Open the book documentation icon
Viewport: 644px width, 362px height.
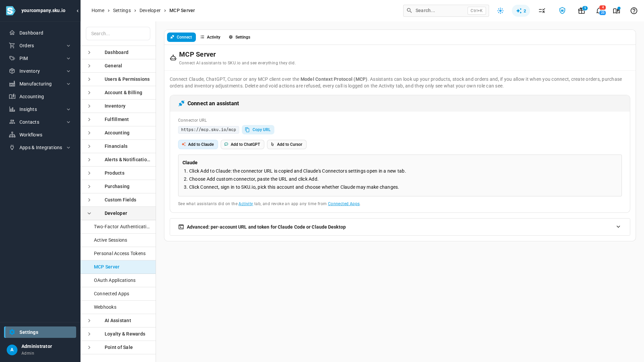(x=616, y=11)
